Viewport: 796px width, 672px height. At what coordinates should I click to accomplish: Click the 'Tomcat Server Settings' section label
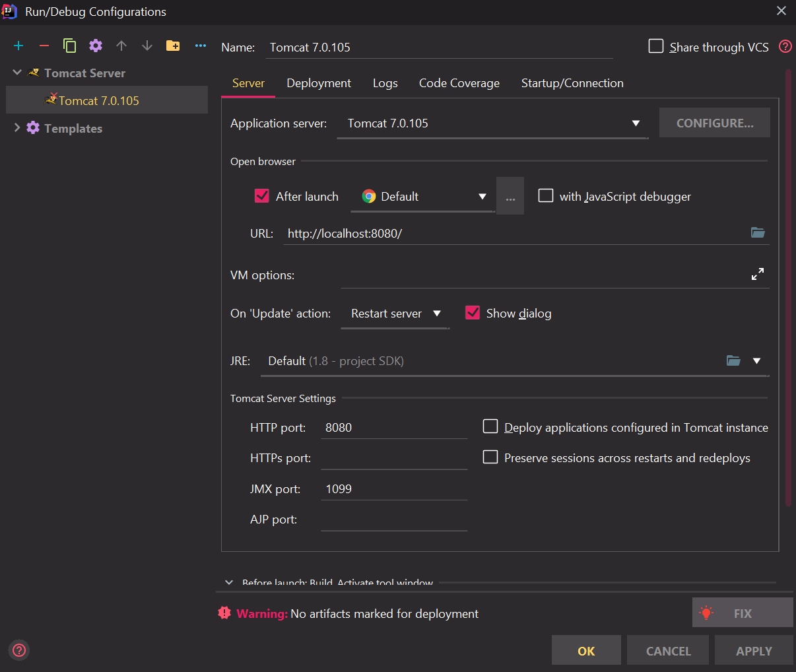pos(282,398)
